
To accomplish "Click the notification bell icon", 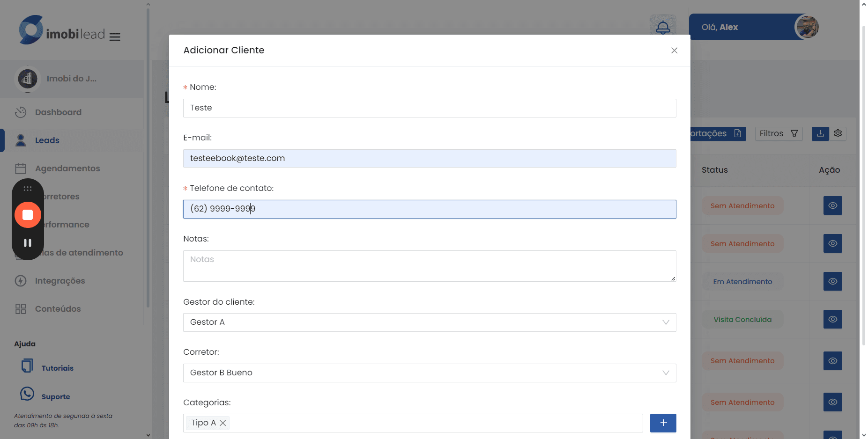I will click(663, 27).
